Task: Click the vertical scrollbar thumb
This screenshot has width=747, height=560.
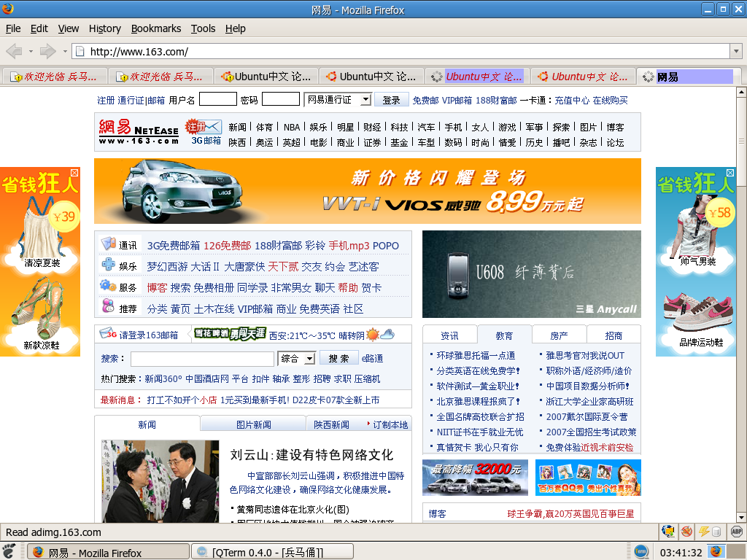Action: tap(741, 141)
